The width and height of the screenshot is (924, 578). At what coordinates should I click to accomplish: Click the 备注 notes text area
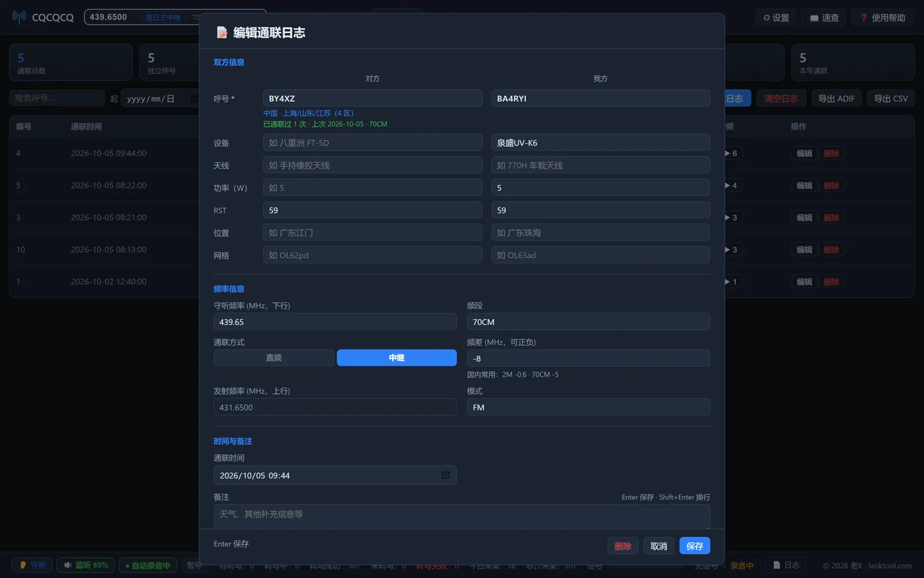[x=462, y=517]
